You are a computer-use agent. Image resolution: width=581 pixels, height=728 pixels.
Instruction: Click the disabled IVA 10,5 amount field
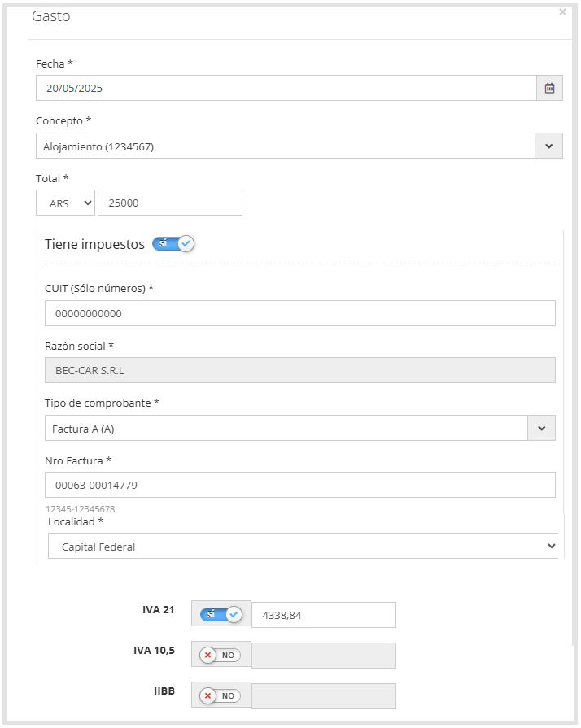tap(324, 656)
